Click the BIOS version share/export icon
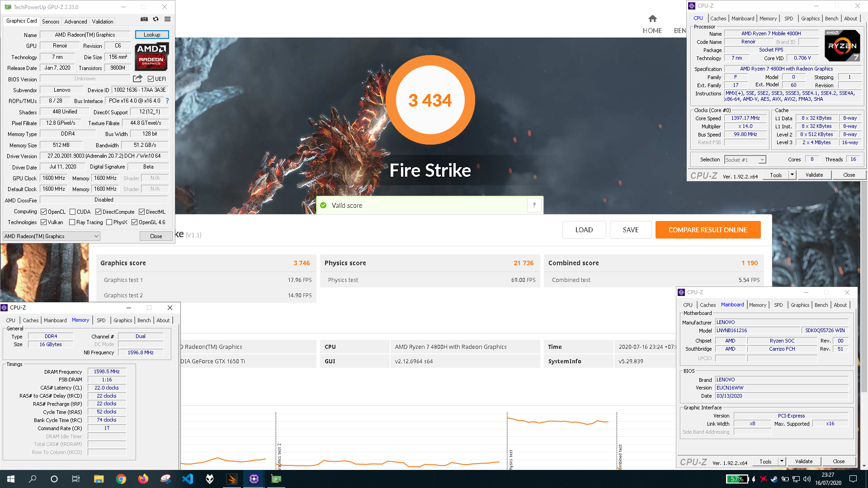This screenshot has width=868, height=488. pyautogui.click(x=138, y=79)
